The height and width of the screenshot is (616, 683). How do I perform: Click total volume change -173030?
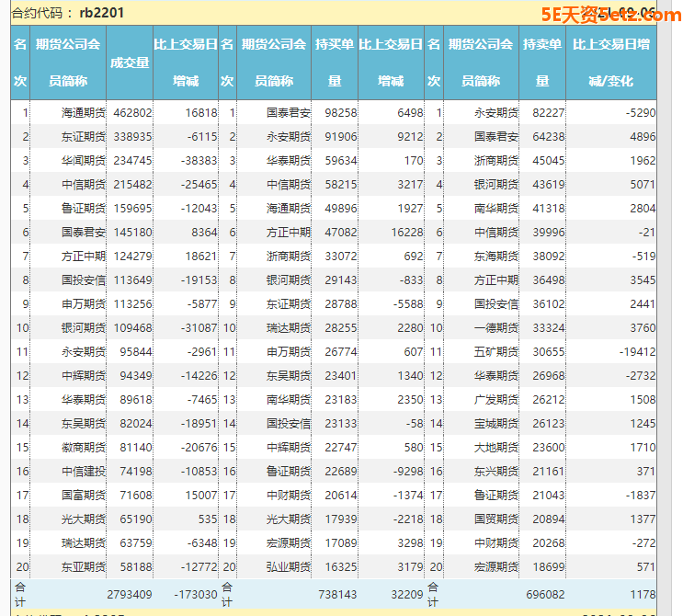coord(196,595)
